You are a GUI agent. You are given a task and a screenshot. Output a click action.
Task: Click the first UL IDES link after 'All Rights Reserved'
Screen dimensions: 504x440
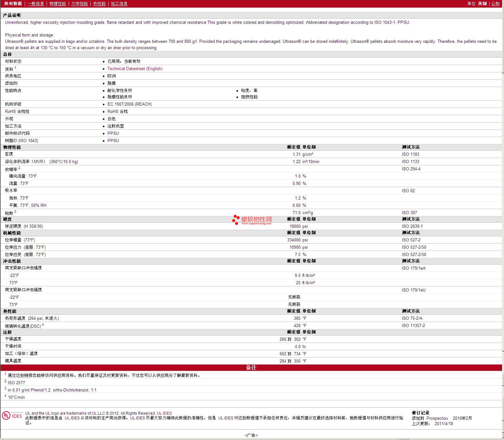164,413
